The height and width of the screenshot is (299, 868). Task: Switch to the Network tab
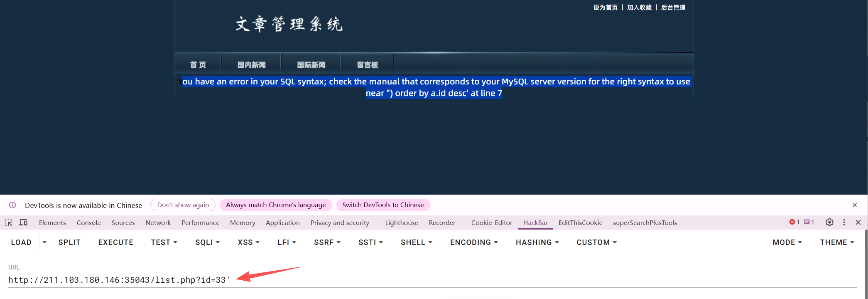(x=158, y=223)
